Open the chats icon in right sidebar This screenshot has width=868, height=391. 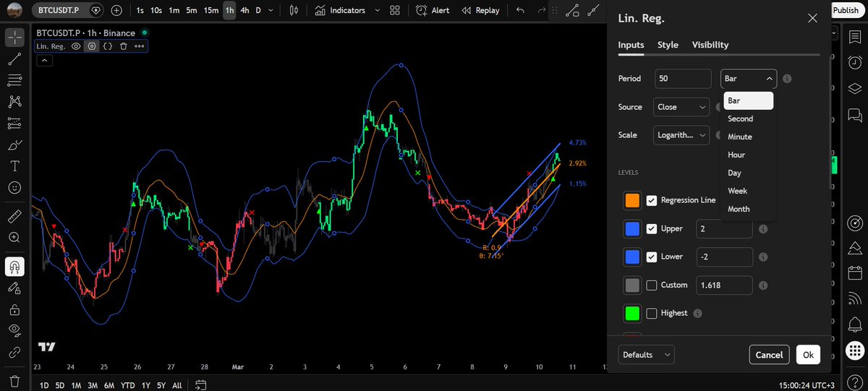[854, 114]
